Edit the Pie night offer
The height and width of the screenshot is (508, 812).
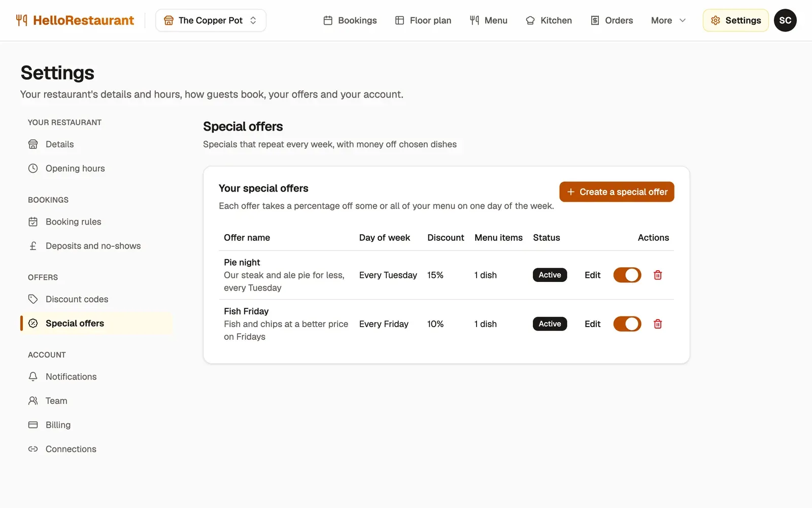(x=592, y=275)
